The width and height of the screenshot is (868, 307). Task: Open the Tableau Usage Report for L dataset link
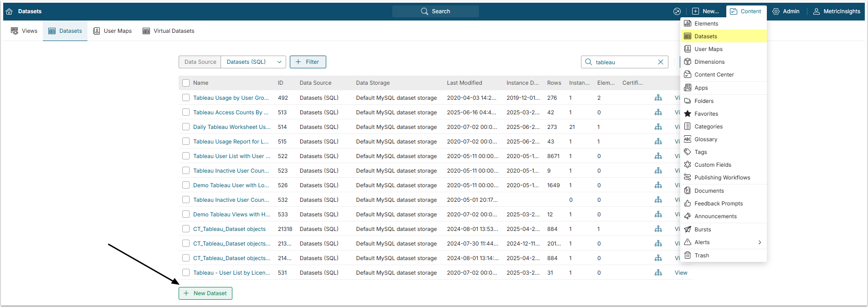pos(231,142)
